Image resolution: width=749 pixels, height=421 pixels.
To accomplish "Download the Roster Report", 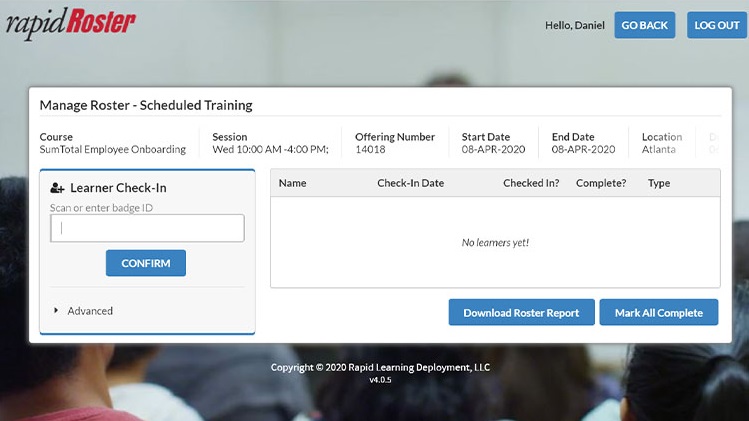I will click(521, 313).
